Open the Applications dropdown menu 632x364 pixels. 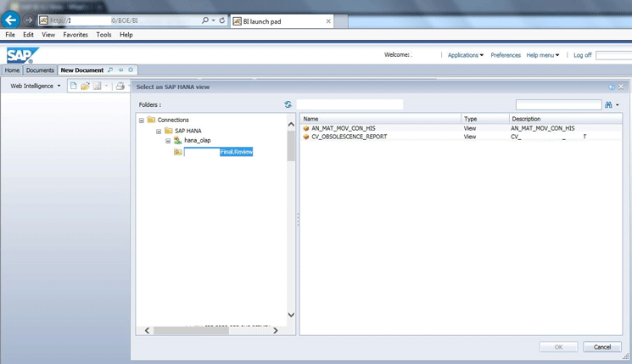coord(466,55)
